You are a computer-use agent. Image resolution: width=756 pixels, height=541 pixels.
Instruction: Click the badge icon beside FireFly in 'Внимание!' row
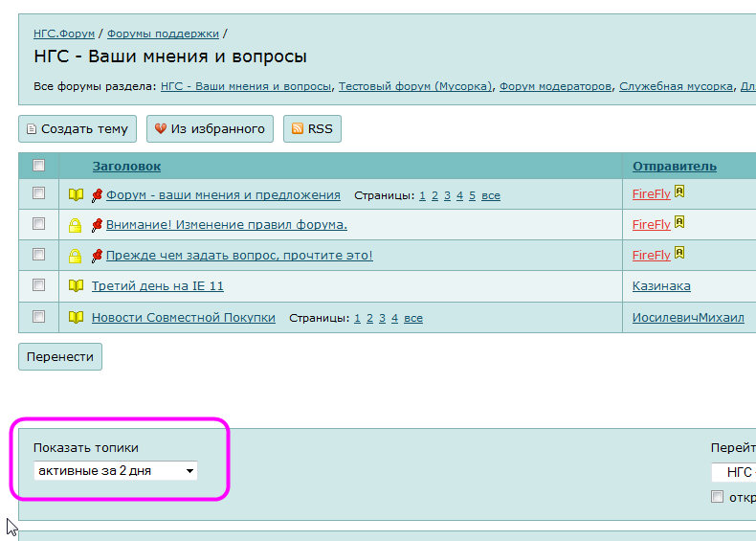679,222
